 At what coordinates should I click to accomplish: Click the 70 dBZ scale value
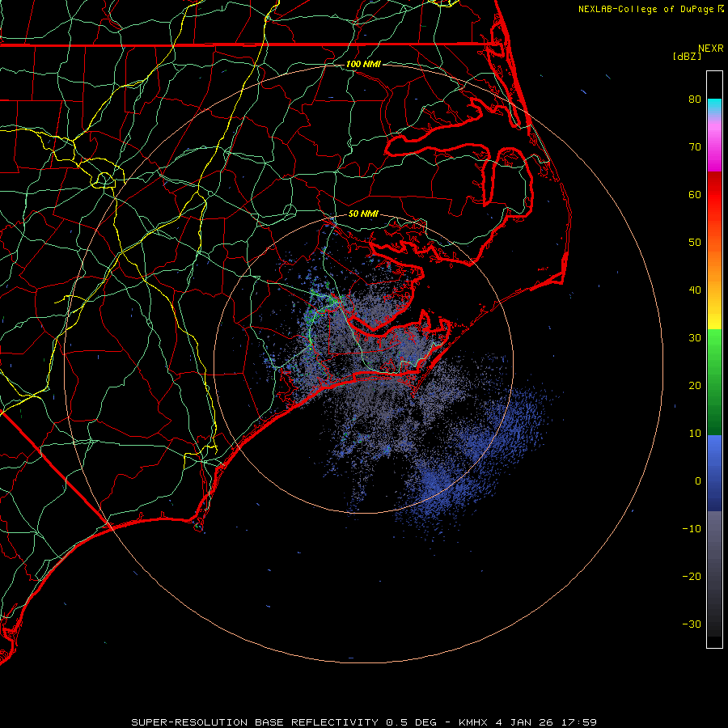tap(695, 147)
